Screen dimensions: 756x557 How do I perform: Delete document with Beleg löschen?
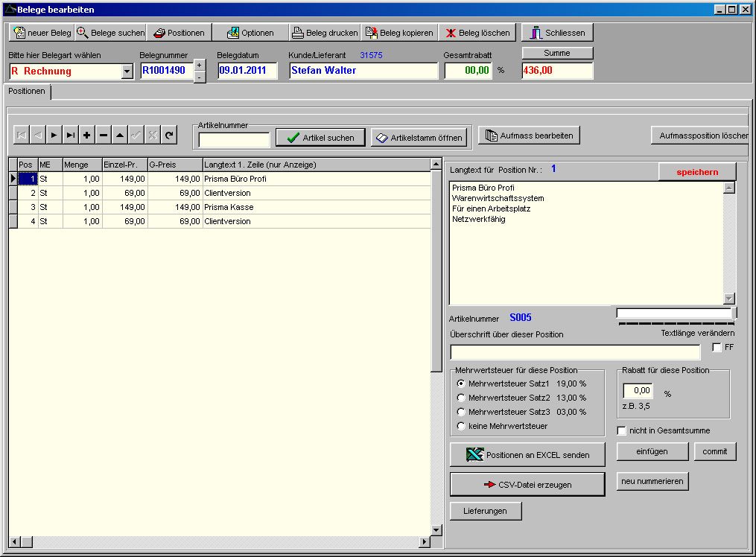point(477,33)
